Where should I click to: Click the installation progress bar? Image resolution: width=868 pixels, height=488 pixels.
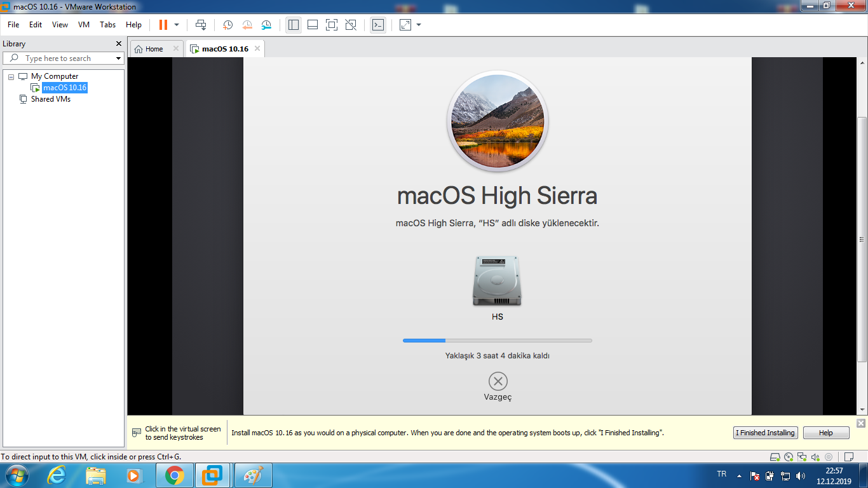coord(498,341)
